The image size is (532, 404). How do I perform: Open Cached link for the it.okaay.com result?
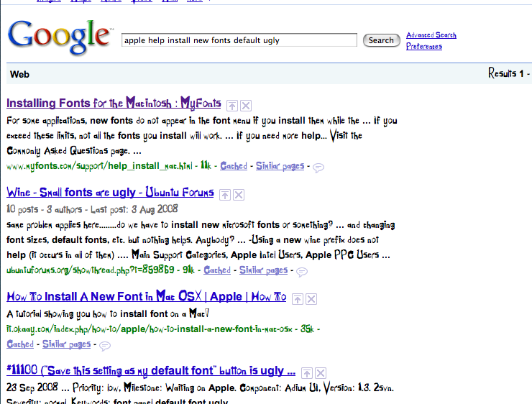pyautogui.click(x=20, y=344)
